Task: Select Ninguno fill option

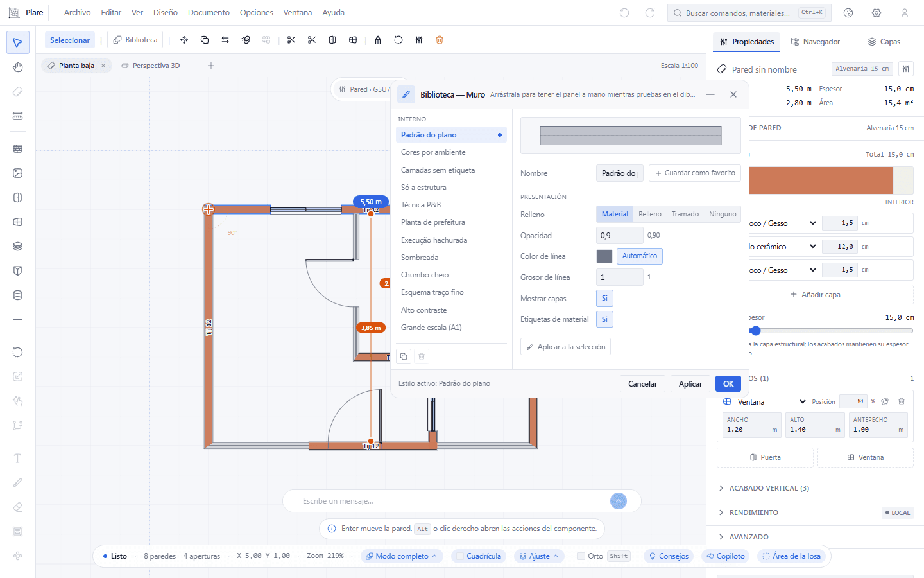Action: click(723, 214)
